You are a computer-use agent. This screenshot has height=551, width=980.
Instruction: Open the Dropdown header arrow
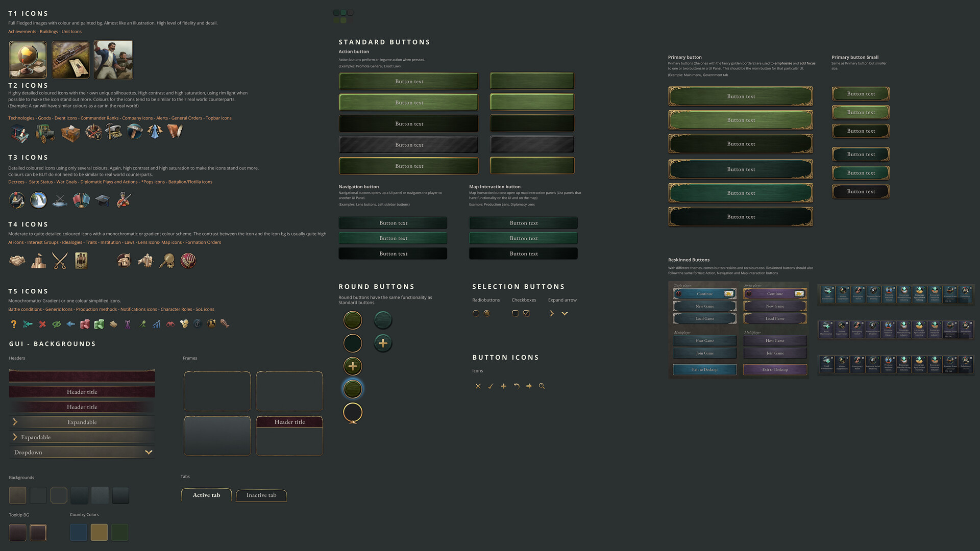(149, 452)
